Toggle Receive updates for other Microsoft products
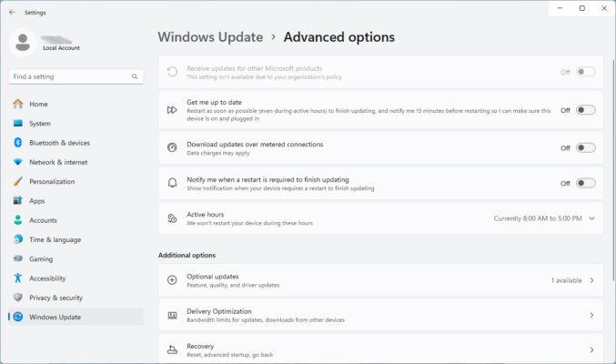Screen dimensions: 616x364 [585, 72]
